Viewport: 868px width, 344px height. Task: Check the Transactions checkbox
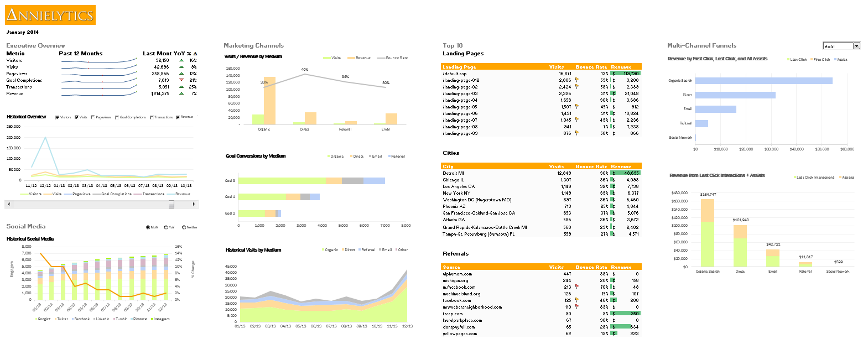coord(152,117)
